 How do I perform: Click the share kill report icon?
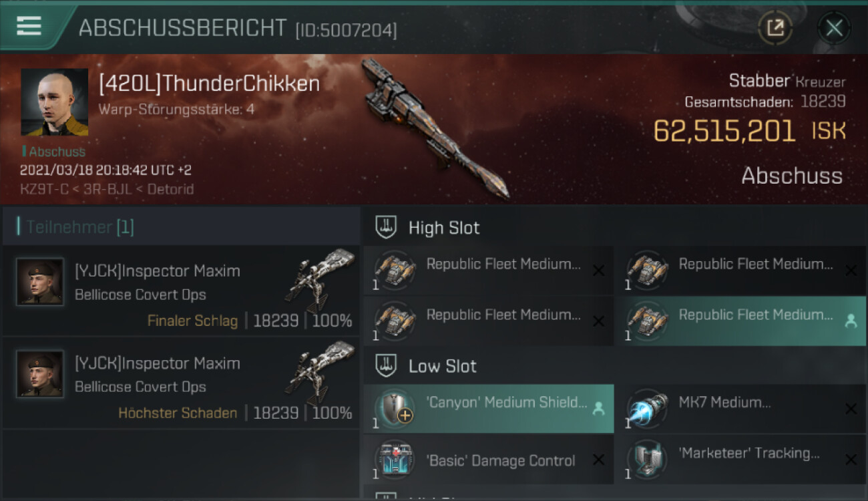point(775,28)
